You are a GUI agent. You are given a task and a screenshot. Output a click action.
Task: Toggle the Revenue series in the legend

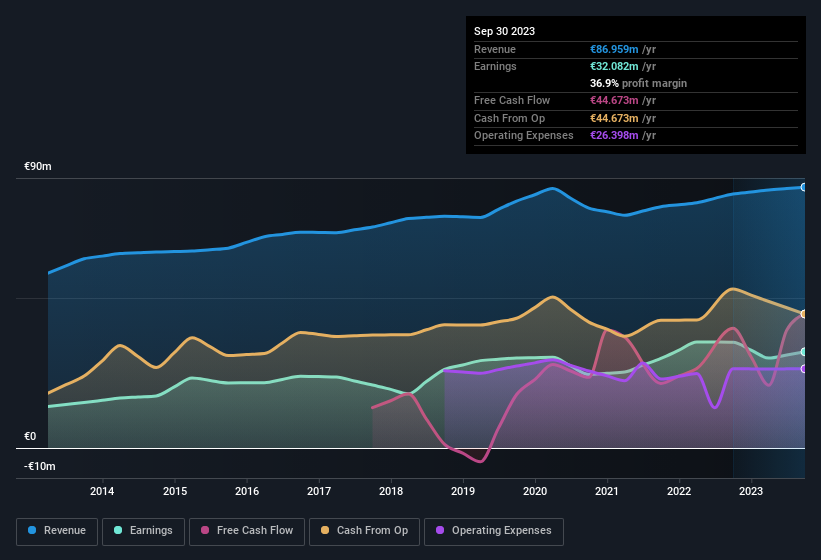click(x=58, y=531)
